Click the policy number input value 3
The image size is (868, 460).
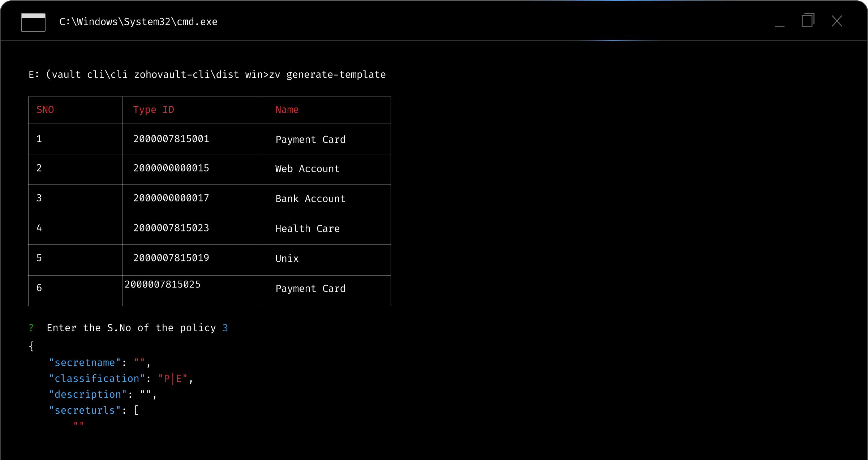pos(225,328)
